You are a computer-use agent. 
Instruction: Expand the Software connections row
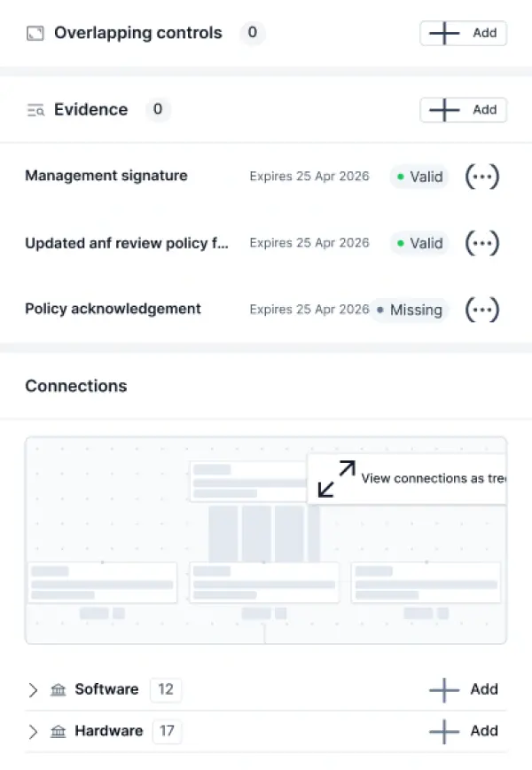(x=33, y=689)
